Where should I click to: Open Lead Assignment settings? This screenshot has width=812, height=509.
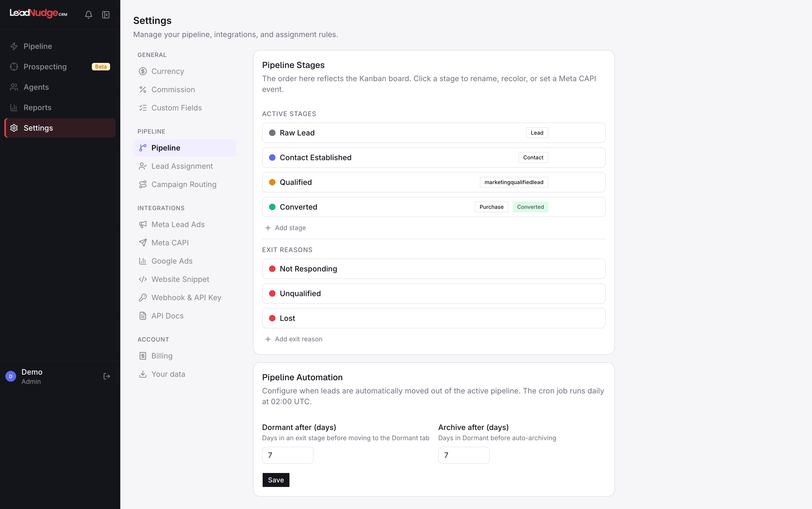tap(185, 166)
